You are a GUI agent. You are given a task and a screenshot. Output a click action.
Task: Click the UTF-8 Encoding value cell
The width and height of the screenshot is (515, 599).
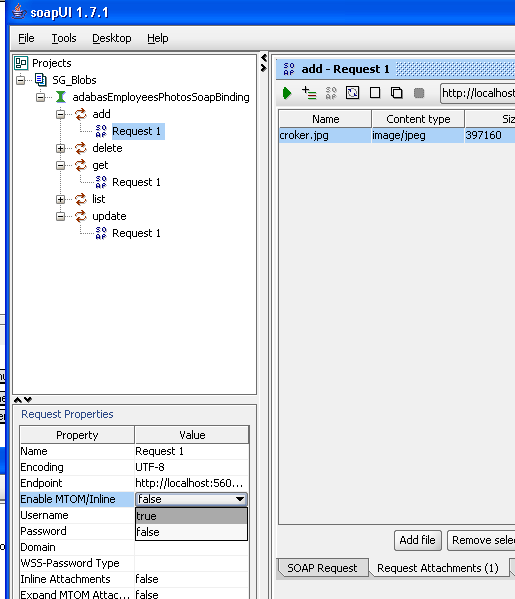tap(191, 467)
